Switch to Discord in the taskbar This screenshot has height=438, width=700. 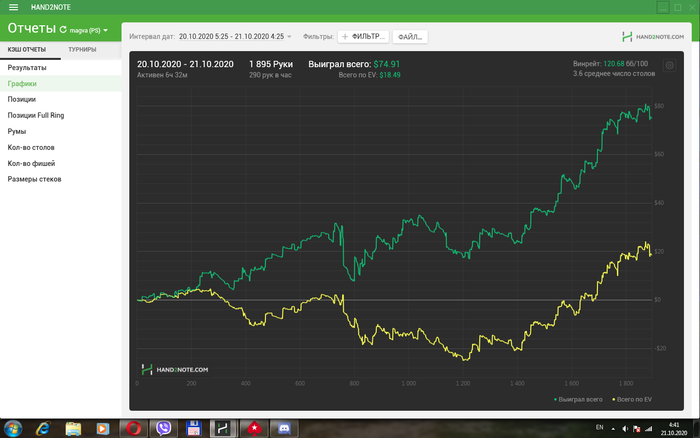point(284,429)
